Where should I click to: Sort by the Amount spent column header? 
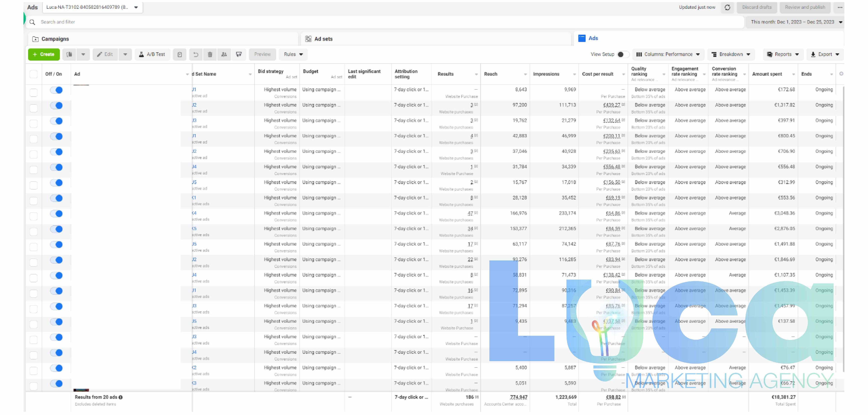click(x=773, y=74)
